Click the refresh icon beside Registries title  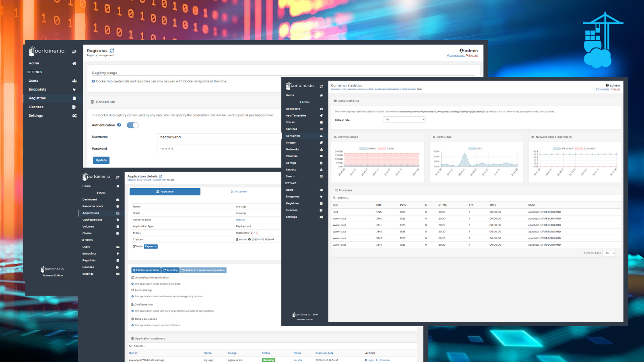pos(112,51)
